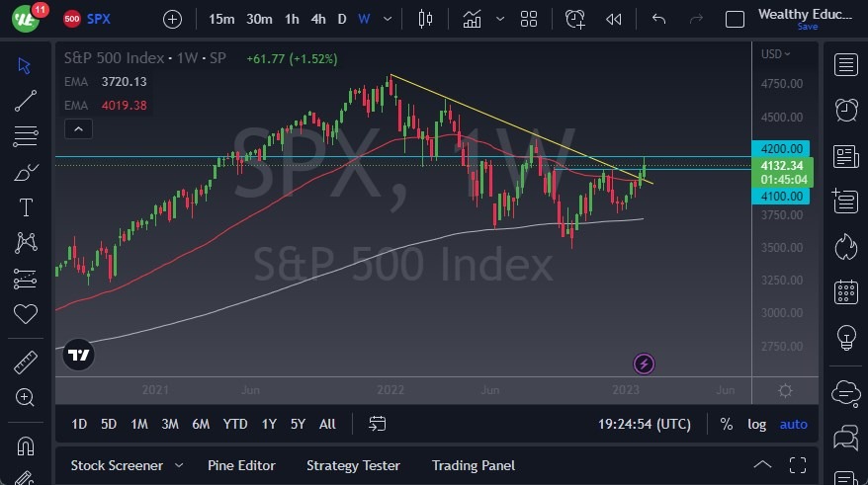Click the SPX symbol search field
The height and width of the screenshot is (485, 868).
coord(99,19)
